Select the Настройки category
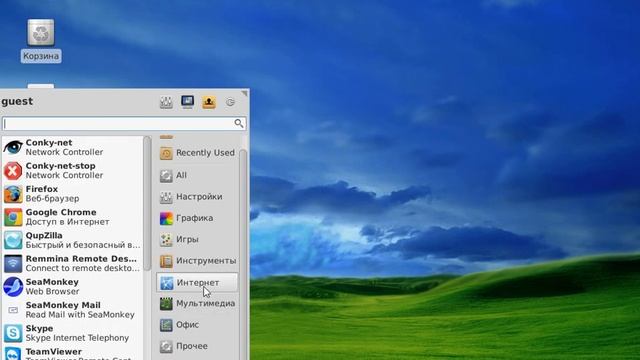The width and height of the screenshot is (640, 360). tap(197, 197)
